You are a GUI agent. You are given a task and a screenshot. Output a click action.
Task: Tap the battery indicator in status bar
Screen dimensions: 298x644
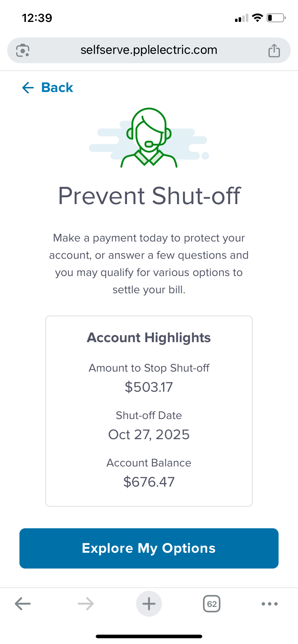click(x=276, y=18)
